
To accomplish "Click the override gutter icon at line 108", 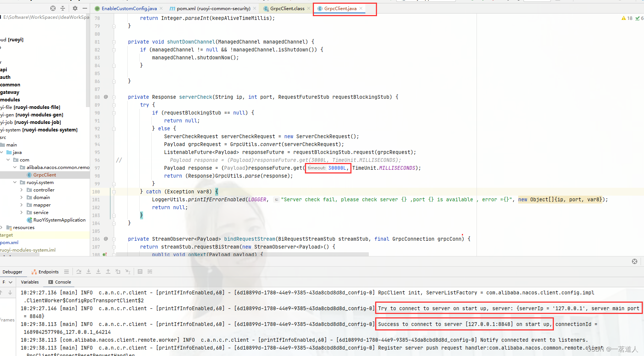I will pyautogui.click(x=105, y=254).
